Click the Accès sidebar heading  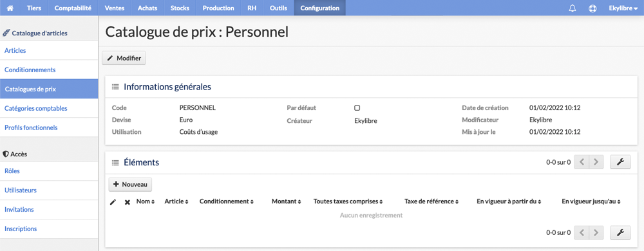[x=15, y=154]
